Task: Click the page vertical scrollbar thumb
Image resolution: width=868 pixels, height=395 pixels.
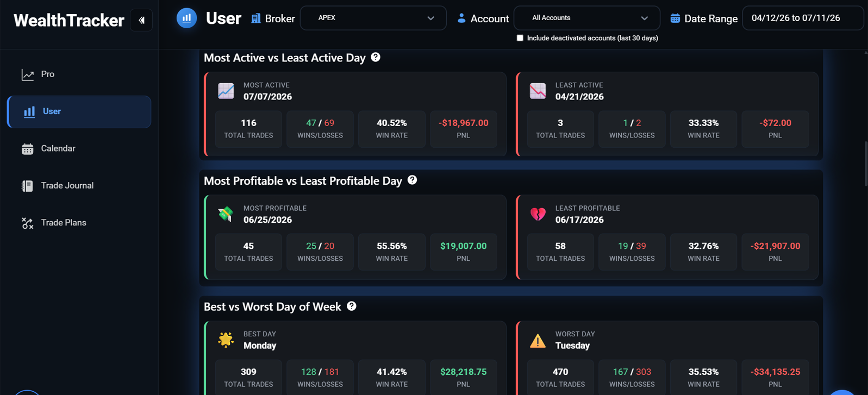Action: [x=865, y=163]
